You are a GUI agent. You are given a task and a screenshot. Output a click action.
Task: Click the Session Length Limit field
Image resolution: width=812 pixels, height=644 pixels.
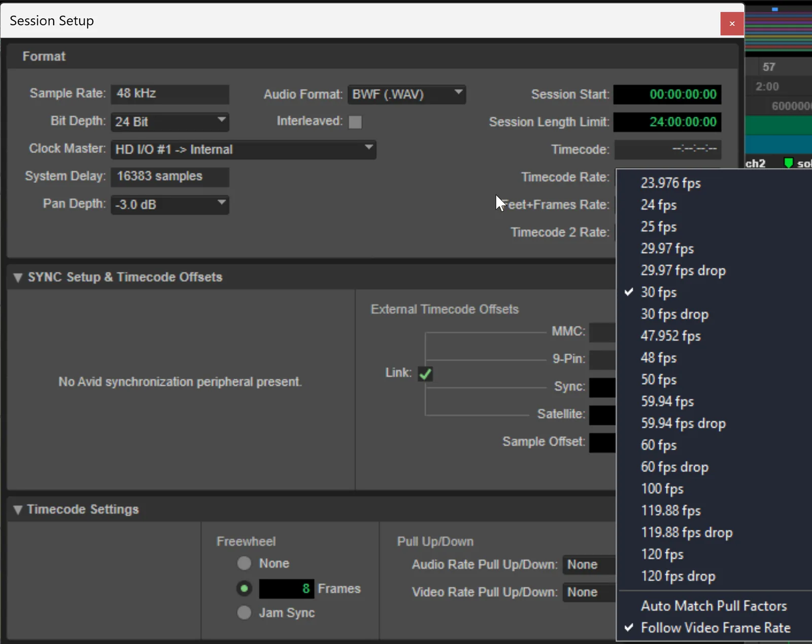point(667,122)
